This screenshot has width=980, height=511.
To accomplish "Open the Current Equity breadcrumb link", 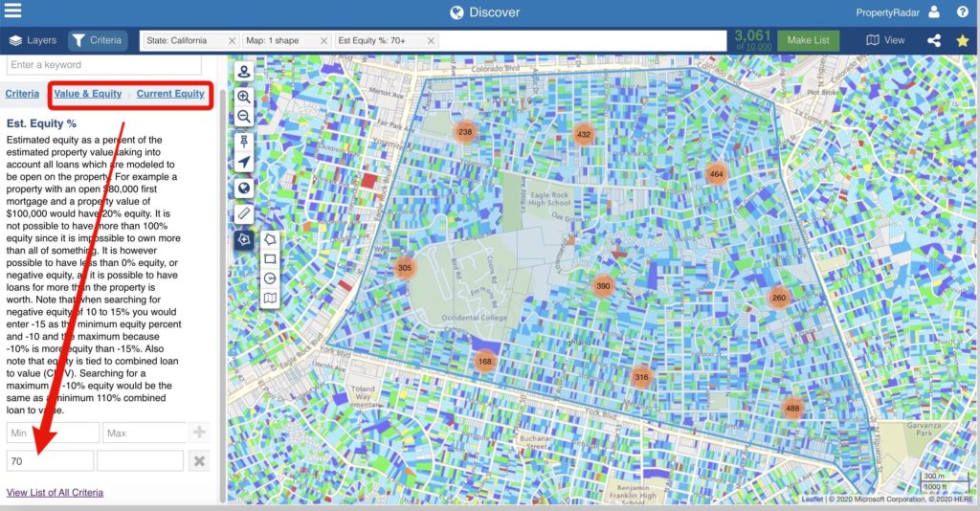I will (x=170, y=94).
